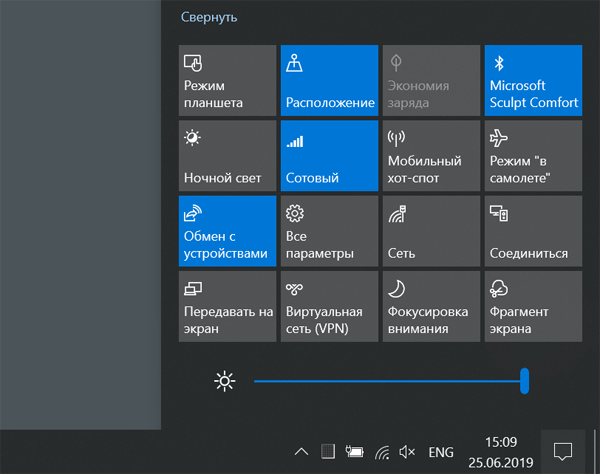Open the Сеть network tile
The image size is (600, 474).
[x=431, y=231]
